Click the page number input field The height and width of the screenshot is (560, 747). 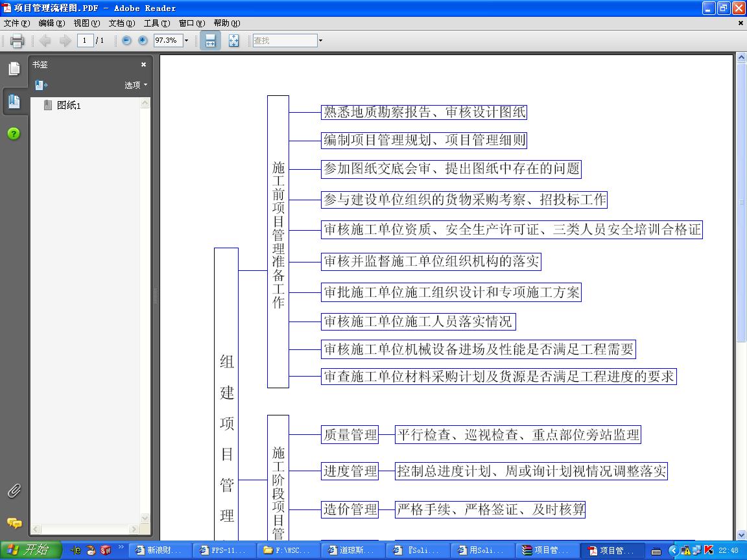(x=85, y=40)
